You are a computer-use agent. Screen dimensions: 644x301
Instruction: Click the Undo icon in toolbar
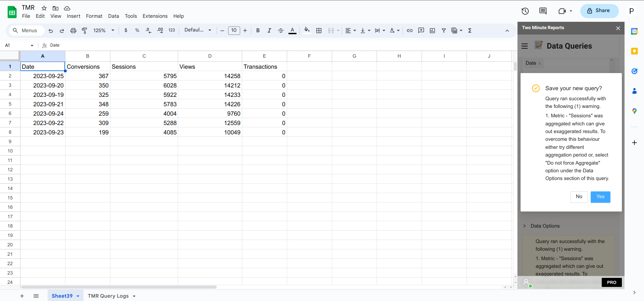(x=51, y=31)
